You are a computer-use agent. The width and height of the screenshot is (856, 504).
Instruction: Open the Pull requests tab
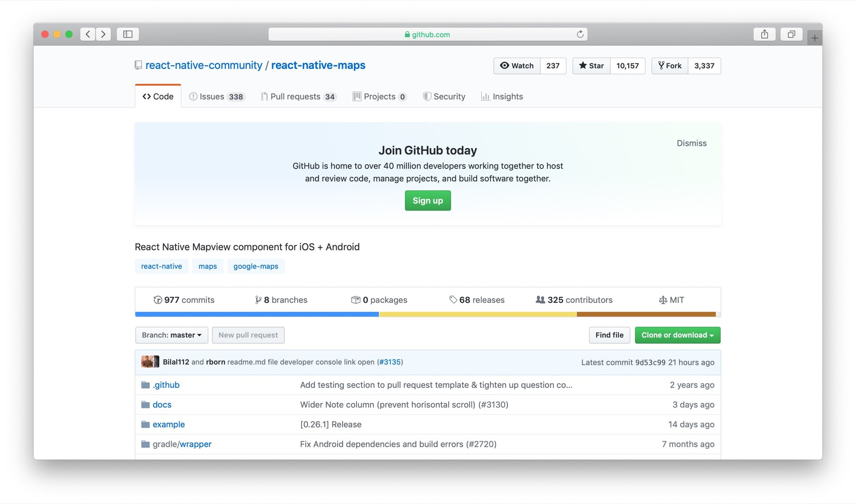[x=299, y=97]
